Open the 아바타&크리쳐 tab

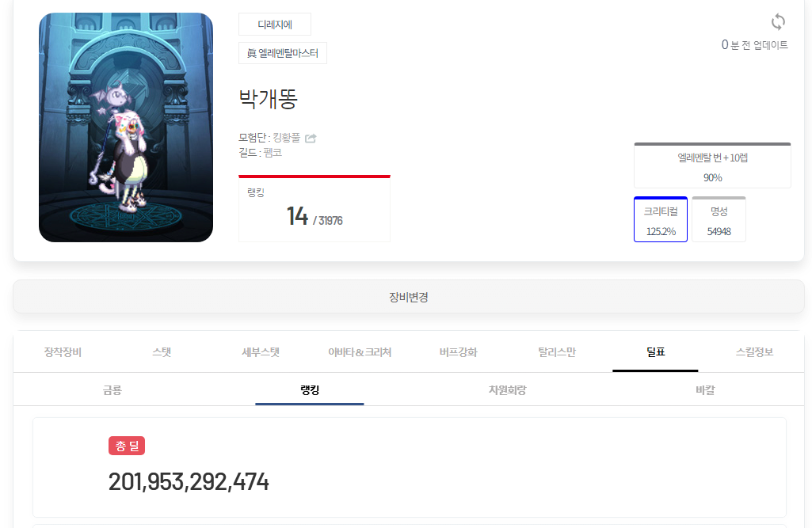pyautogui.click(x=360, y=352)
